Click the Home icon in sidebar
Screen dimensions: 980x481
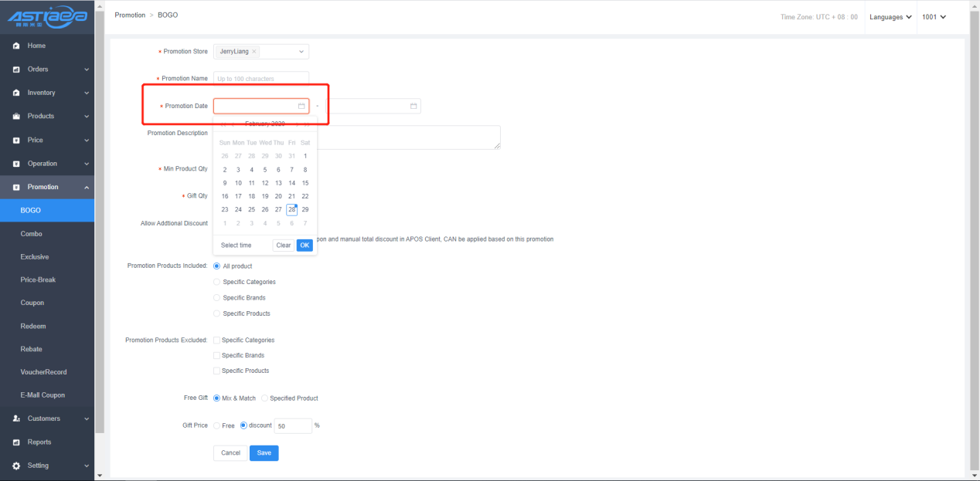[16, 46]
